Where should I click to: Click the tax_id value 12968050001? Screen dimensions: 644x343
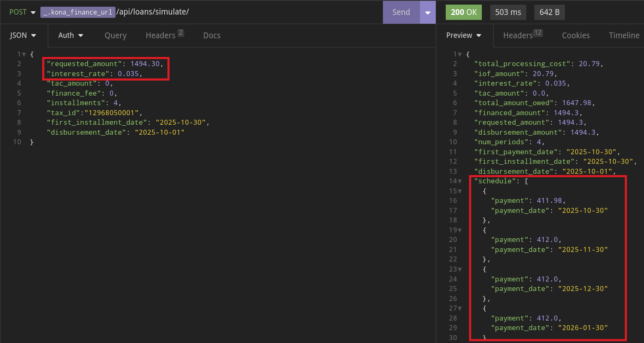[111, 113]
